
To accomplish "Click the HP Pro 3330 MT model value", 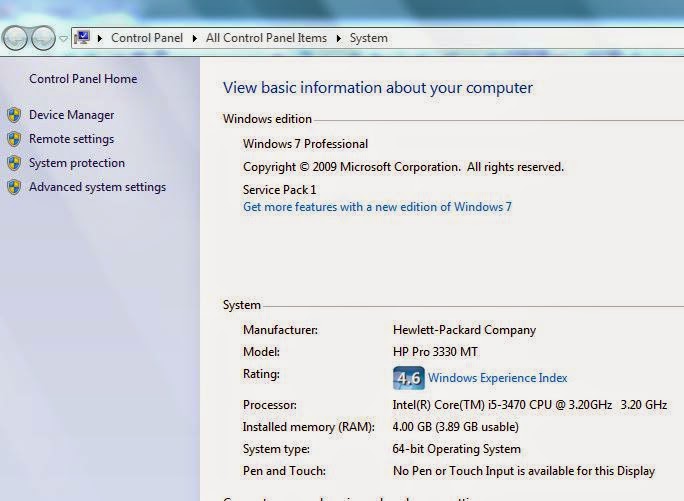I will tap(435, 352).
